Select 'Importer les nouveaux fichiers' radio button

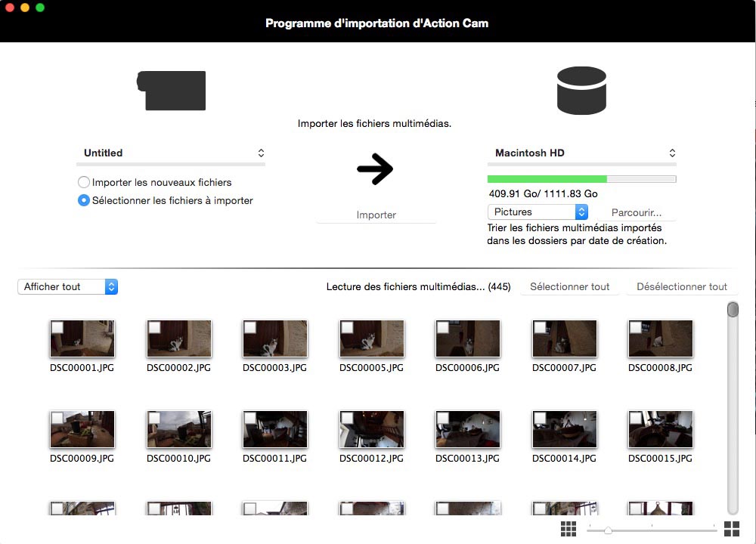pyautogui.click(x=83, y=182)
